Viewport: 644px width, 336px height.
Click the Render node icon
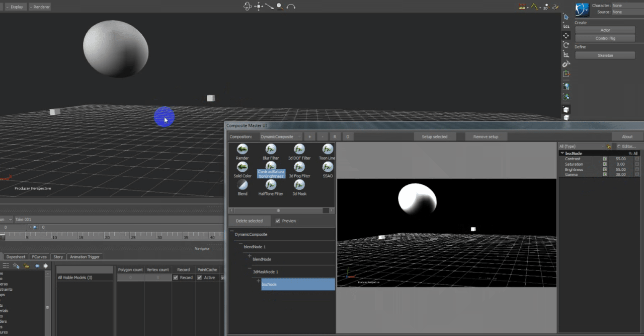point(243,149)
